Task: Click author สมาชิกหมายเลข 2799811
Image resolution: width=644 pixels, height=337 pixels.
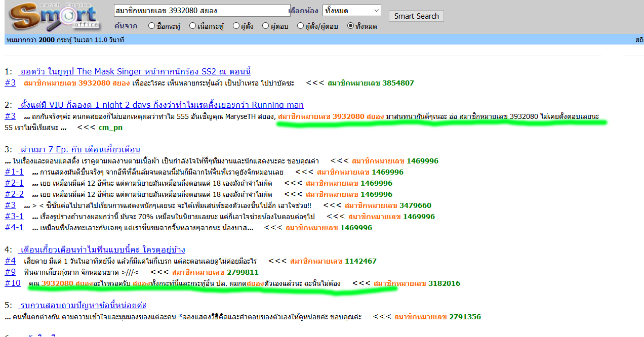Action: click(215, 272)
